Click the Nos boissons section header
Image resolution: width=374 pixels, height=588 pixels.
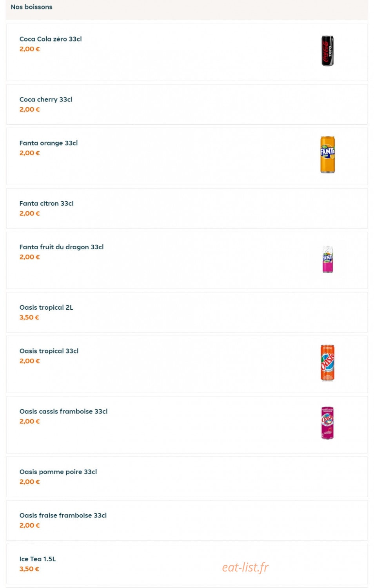[x=31, y=7]
